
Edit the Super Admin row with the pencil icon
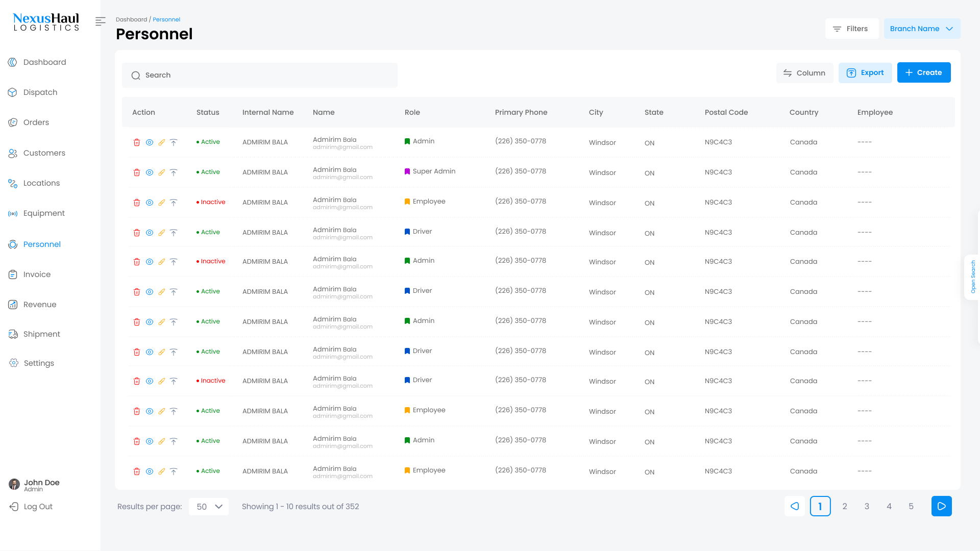[161, 172]
